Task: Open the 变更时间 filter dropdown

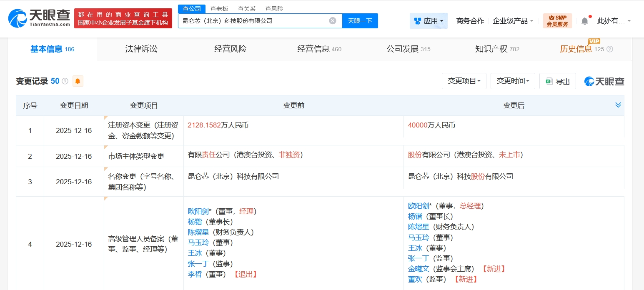Action: [513, 81]
